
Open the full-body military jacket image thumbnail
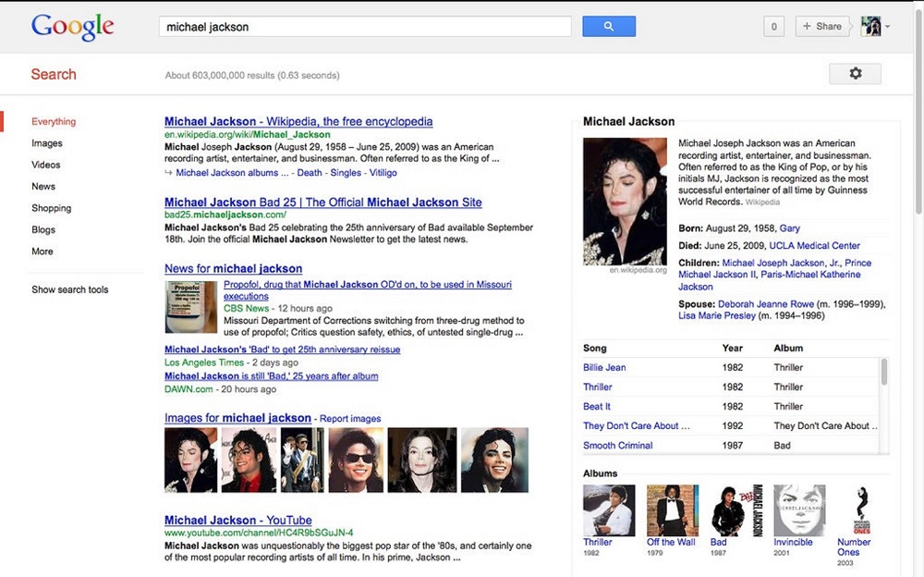coord(302,460)
